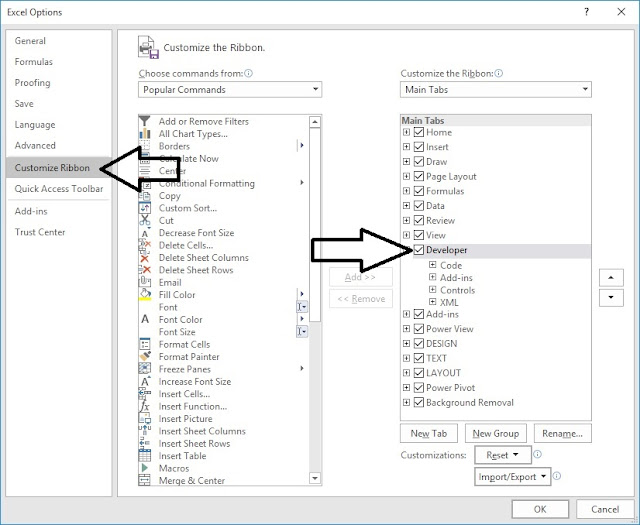Select Quick Access Toolbar category
The height and width of the screenshot is (525, 640).
59,189
